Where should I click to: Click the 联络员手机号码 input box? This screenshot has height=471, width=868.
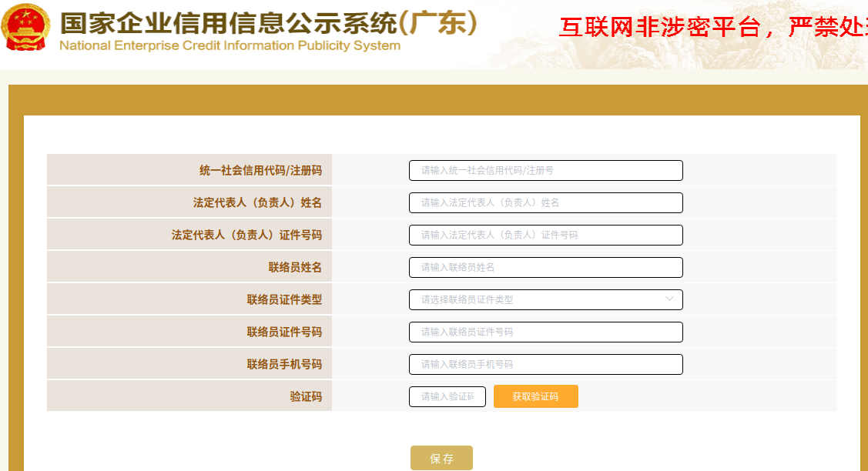click(545, 365)
